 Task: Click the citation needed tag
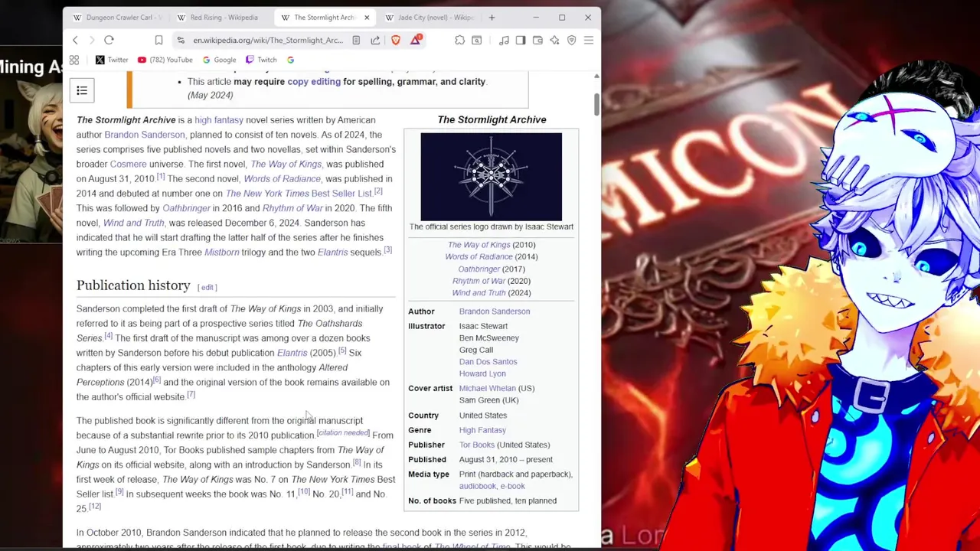pyautogui.click(x=343, y=433)
